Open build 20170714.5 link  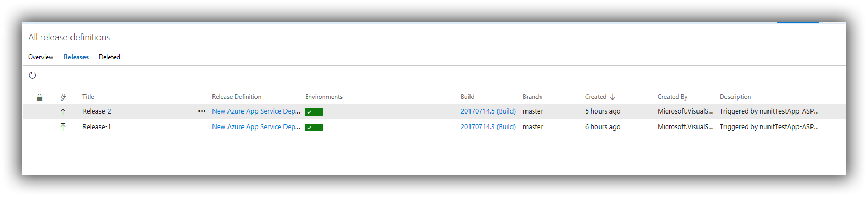click(x=488, y=111)
